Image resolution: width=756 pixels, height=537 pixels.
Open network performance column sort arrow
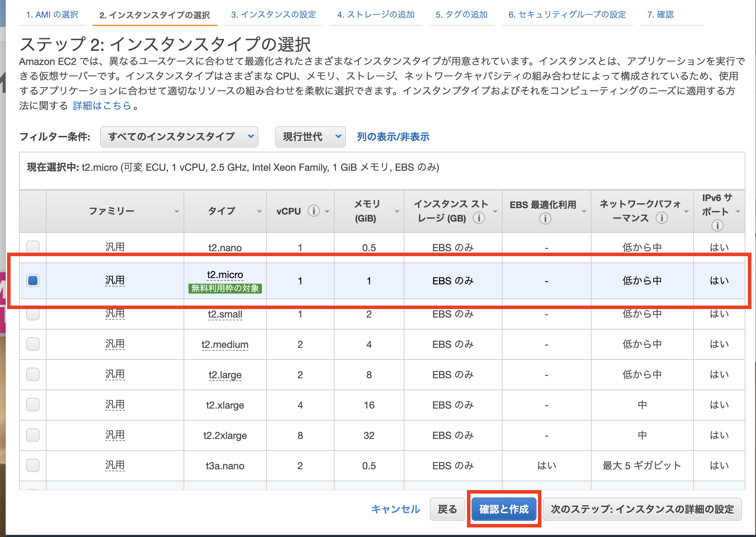coord(686,212)
